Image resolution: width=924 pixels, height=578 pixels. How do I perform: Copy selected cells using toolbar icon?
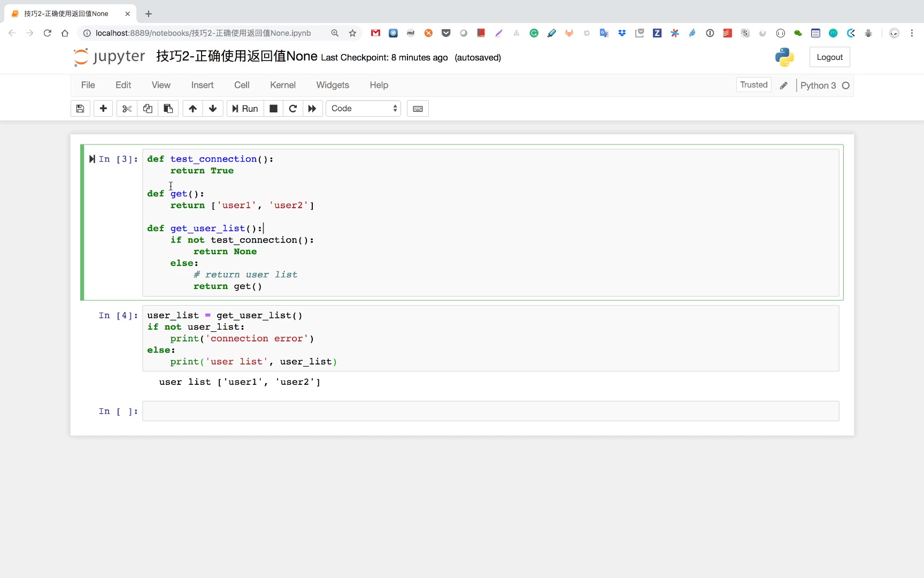[148, 109]
